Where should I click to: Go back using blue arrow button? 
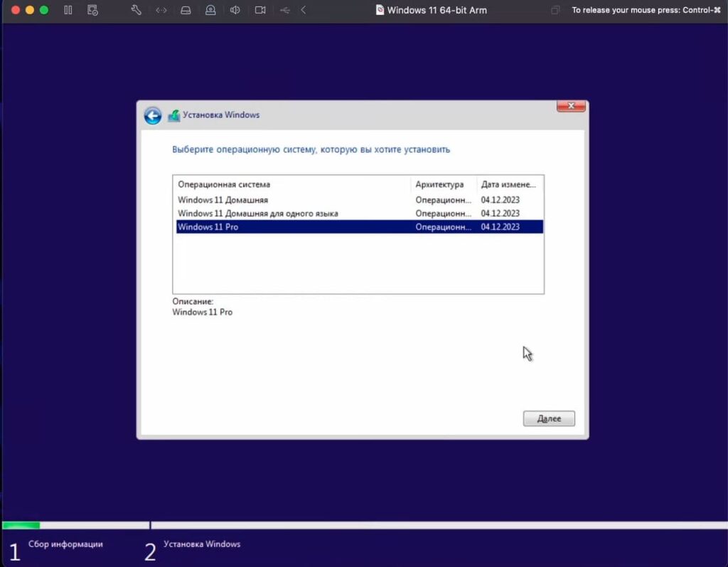click(153, 115)
